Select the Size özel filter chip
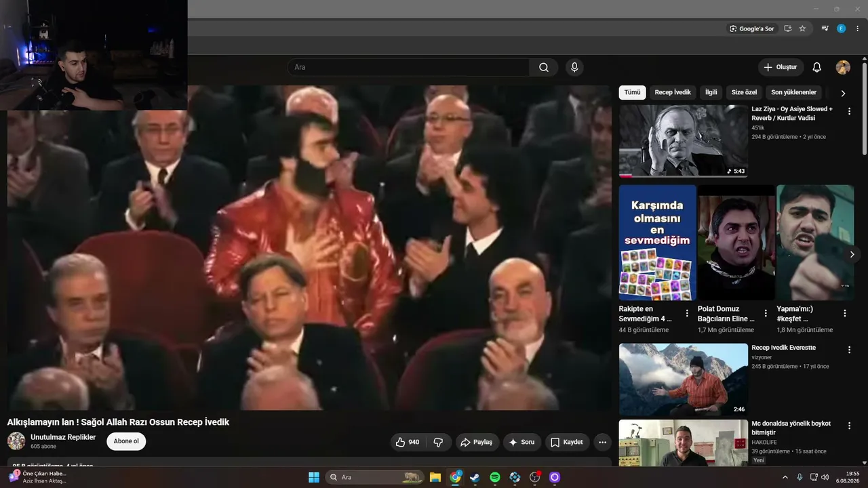The image size is (868, 488). tap(744, 92)
